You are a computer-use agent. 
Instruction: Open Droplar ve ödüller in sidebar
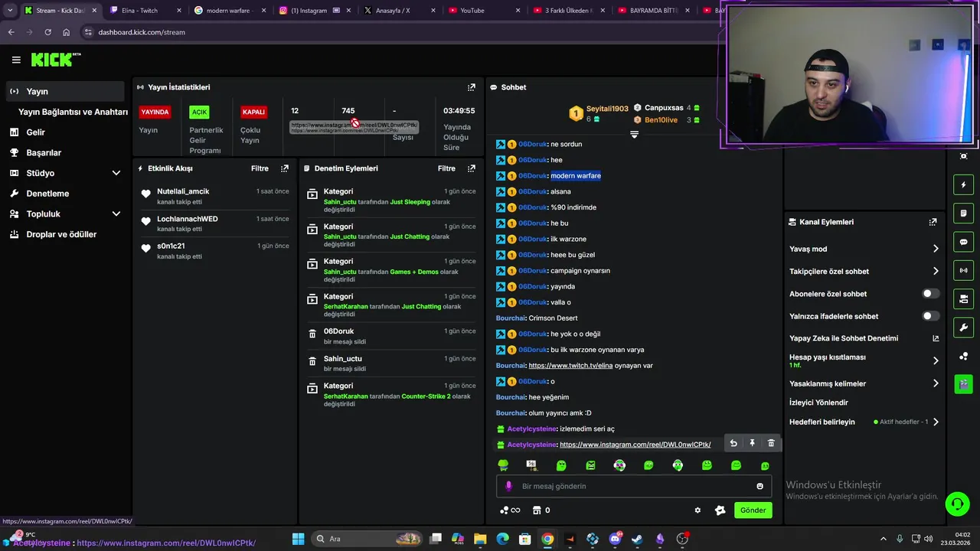[x=65, y=234]
